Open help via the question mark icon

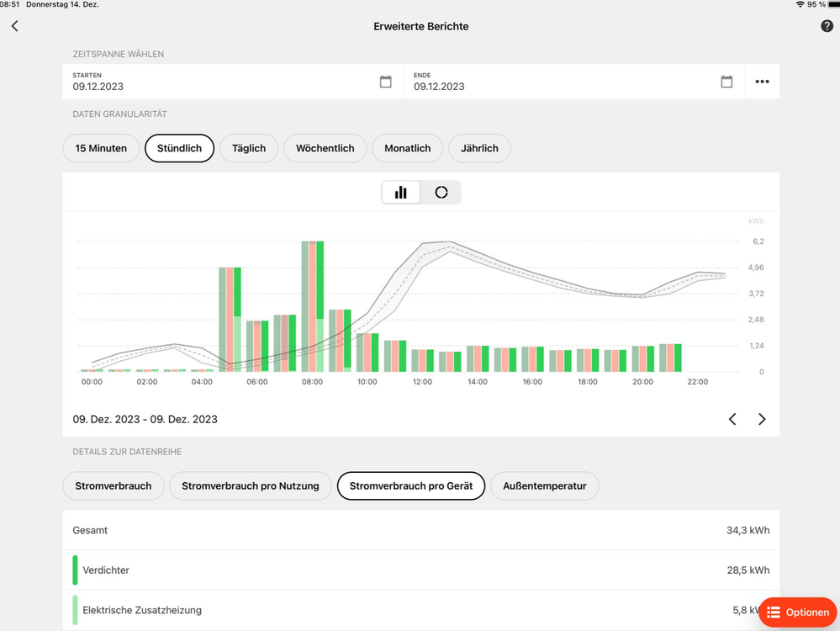(x=827, y=26)
